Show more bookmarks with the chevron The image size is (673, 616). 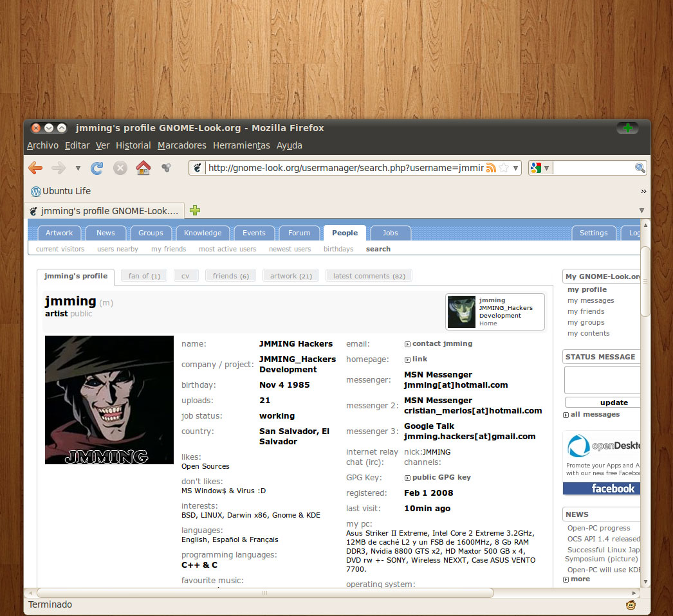(x=643, y=192)
